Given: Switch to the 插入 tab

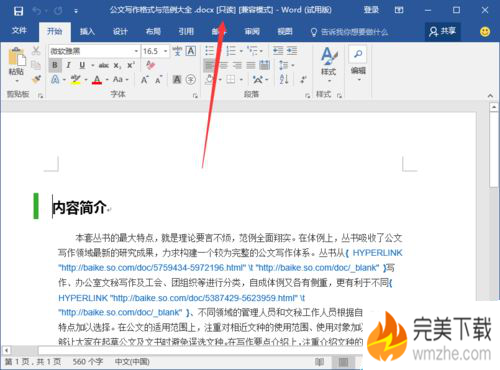Looking at the screenshot, I should coord(87,32).
